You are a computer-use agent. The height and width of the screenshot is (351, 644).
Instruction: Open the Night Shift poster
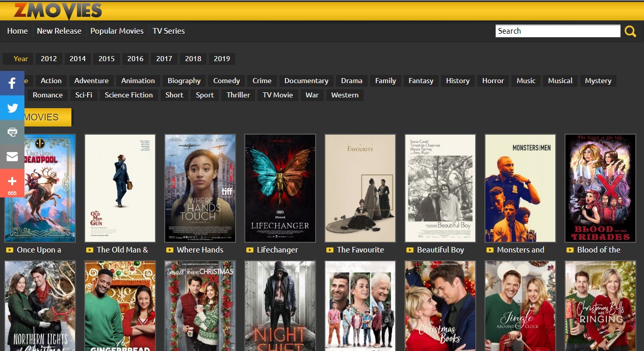[x=280, y=306]
